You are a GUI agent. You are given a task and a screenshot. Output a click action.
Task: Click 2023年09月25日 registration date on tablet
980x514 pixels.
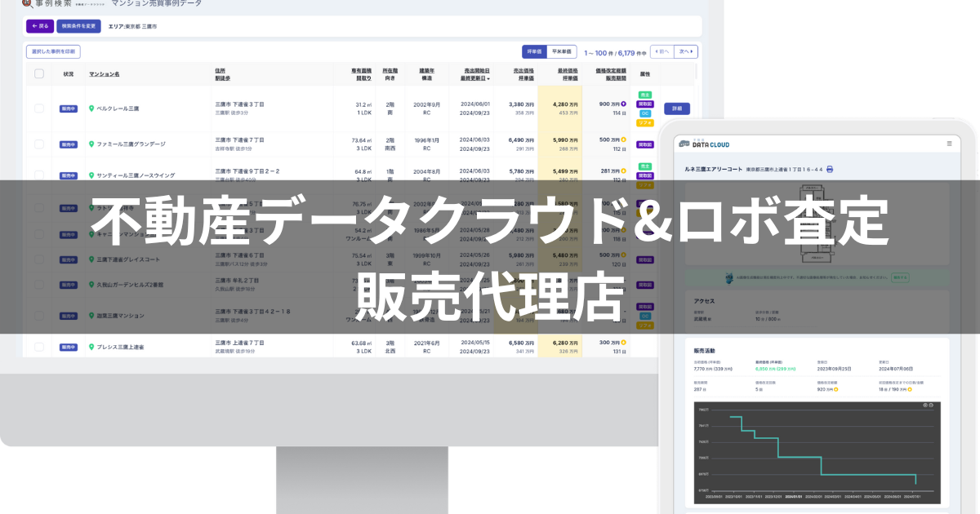tap(835, 367)
